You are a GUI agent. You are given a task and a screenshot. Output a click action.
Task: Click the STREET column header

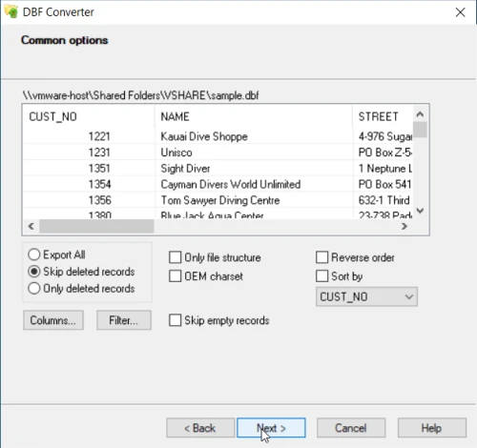pyautogui.click(x=383, y=116)
